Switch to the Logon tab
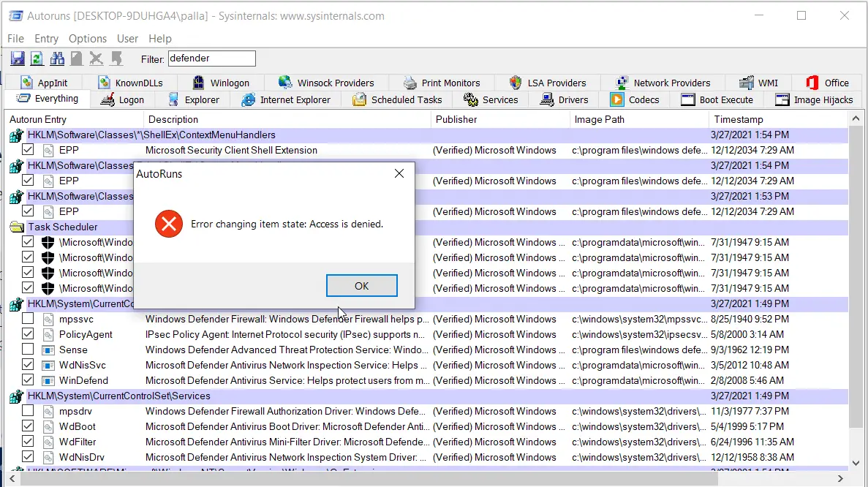This screenshot has width=868, height=487. (124, 99)
